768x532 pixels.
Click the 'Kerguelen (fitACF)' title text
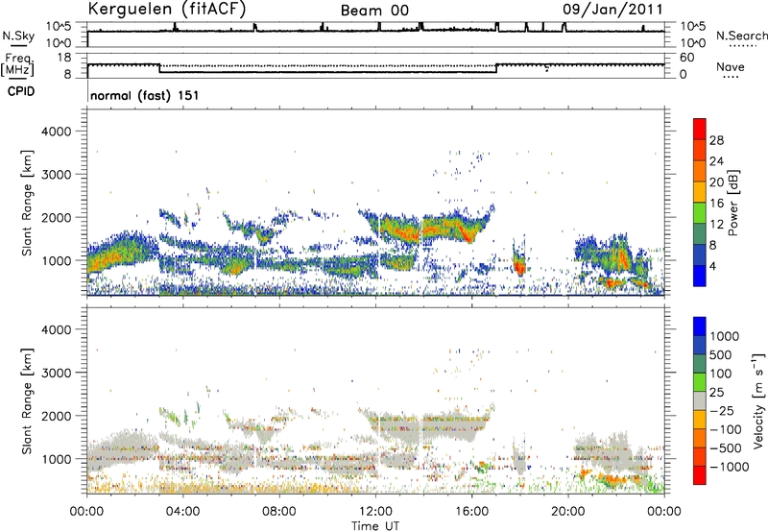(166, 9)
